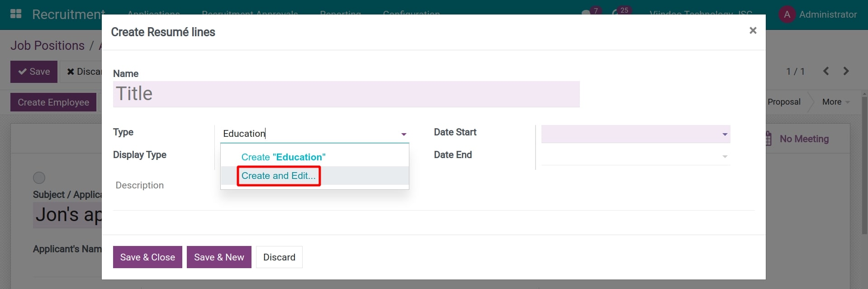Click the Save & Close button
Image resolution: width=868 pixels, height=289 pixels.
[x=147, y=257]
